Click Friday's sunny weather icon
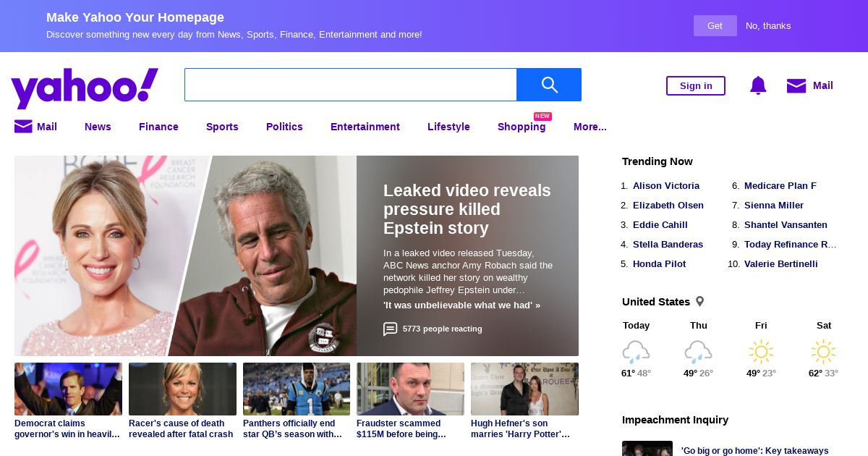The image size is (868, 456). (x=761, y=352)
